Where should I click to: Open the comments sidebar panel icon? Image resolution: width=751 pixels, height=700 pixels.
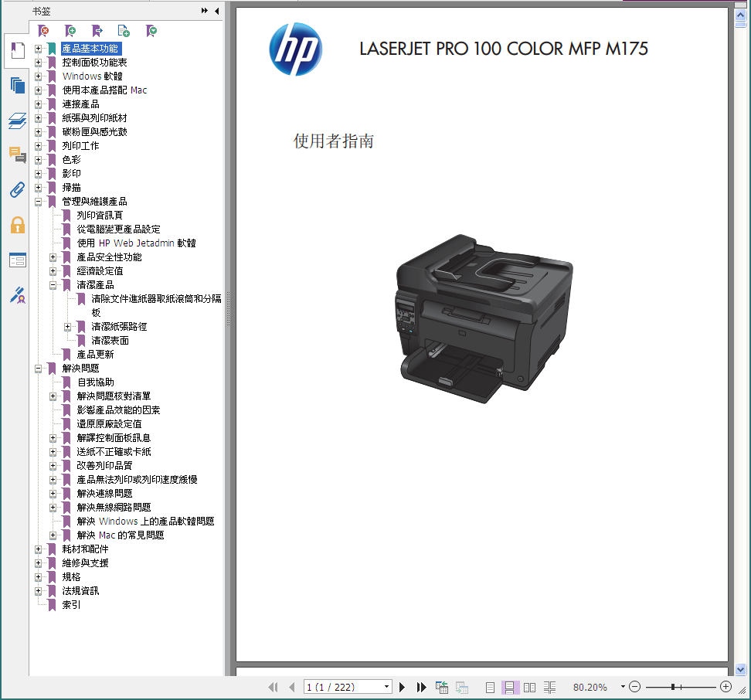(18, 155)
